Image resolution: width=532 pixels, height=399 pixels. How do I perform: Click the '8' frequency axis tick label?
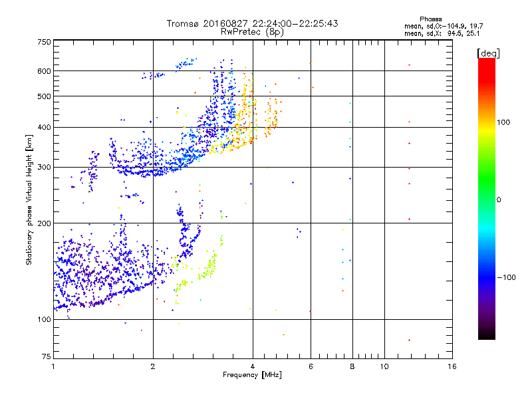pyautogui.click(x=352, y=366)
